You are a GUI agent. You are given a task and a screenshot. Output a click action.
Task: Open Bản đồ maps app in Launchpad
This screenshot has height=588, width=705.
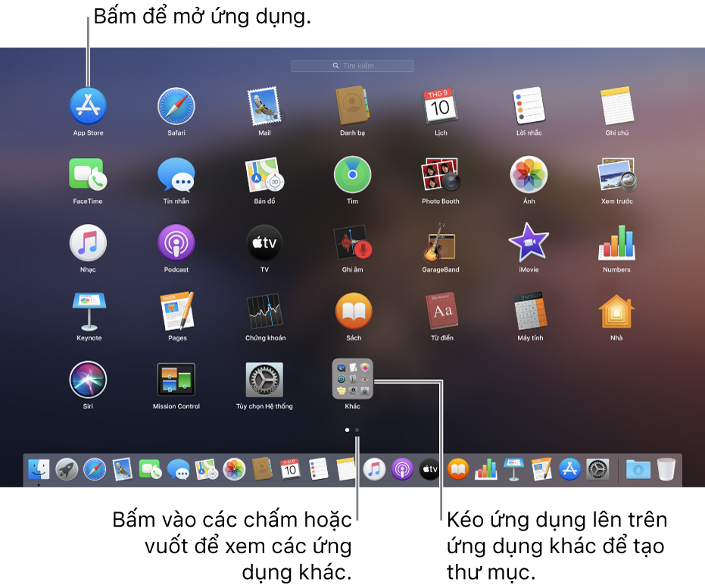(x=264, y=174)
